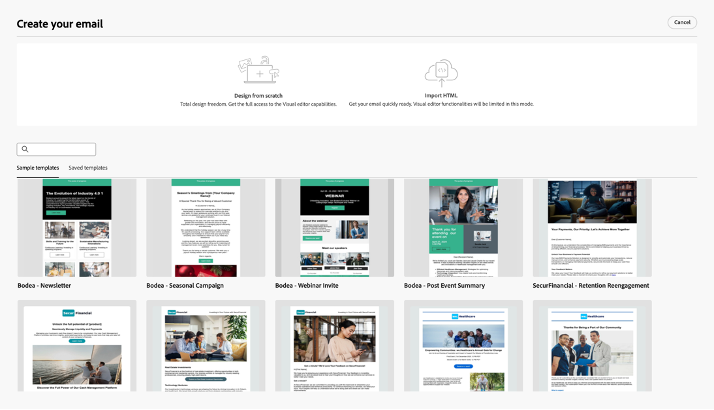The image size is (714, 410).
Task: Open SecurFinancial - Retention Reengagement template thumbnail
Action: [592, 228]
